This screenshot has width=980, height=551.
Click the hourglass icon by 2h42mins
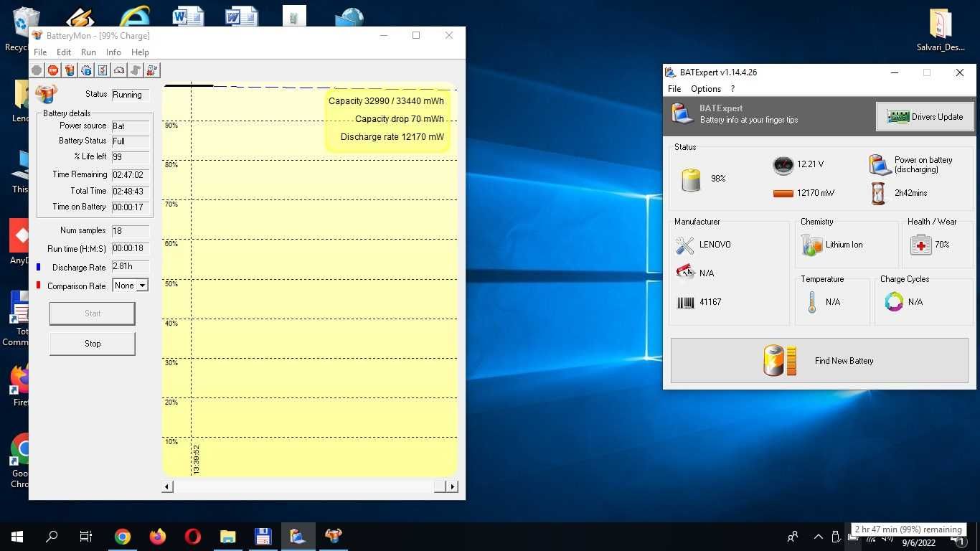[x=878, y=194]
